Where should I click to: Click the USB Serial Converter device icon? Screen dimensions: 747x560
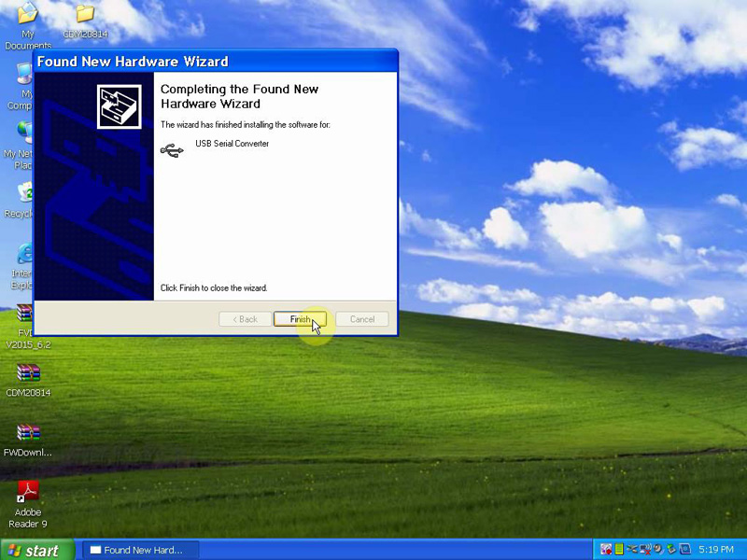pos(172,149)
